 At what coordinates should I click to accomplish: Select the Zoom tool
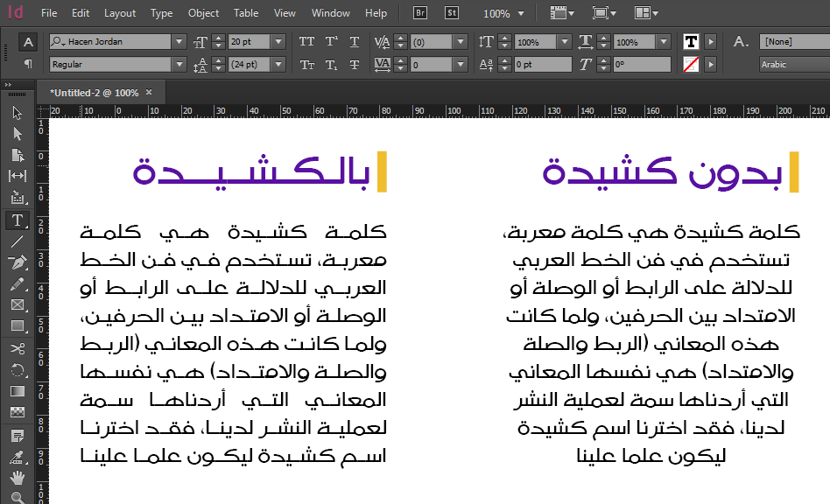tap(17, 498)
